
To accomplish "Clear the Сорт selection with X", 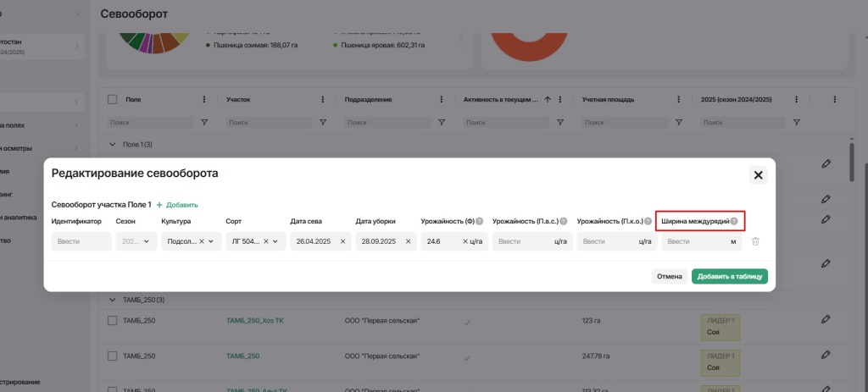I will point(265,241).
